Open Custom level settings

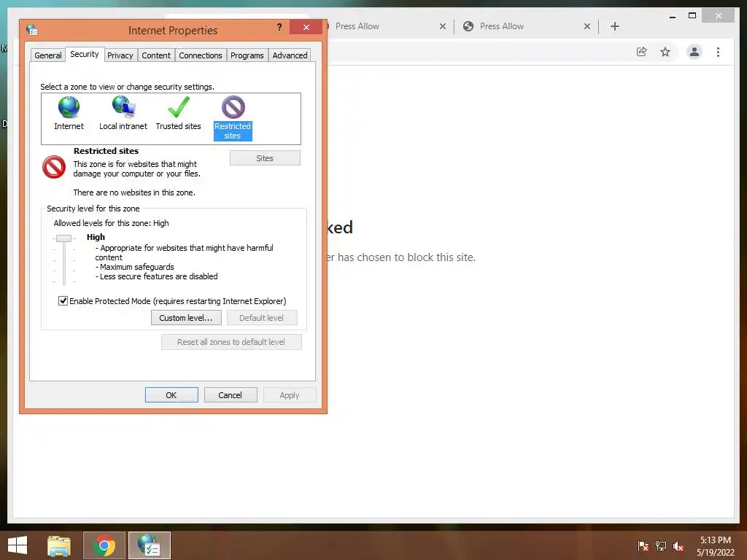point(186,318)
